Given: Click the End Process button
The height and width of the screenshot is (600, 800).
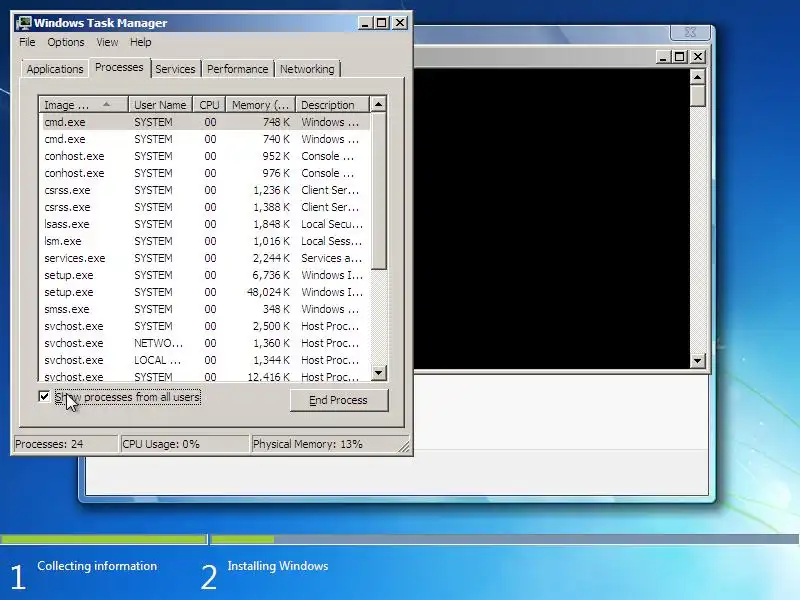Looking at the screenshot, I should coord(339,401).
